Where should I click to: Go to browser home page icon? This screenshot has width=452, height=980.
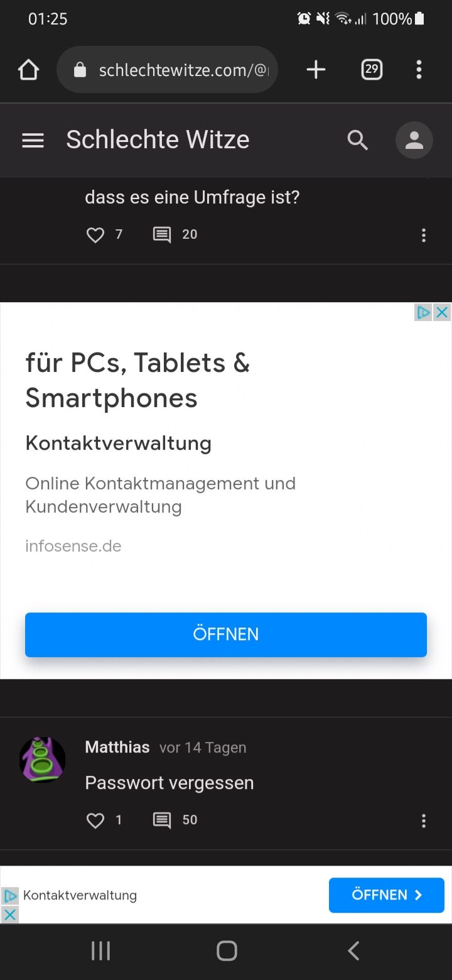(x=28, y=70)
